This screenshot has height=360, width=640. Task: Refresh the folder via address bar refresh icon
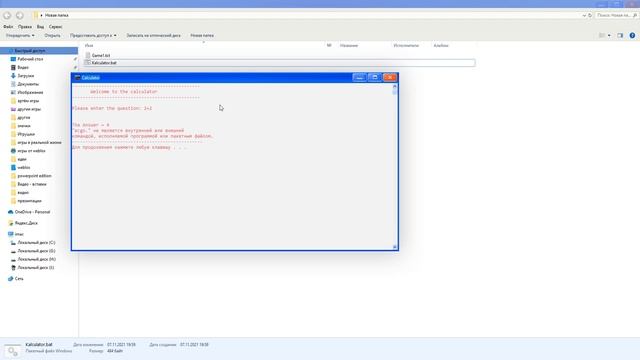(x=590, y=15)
